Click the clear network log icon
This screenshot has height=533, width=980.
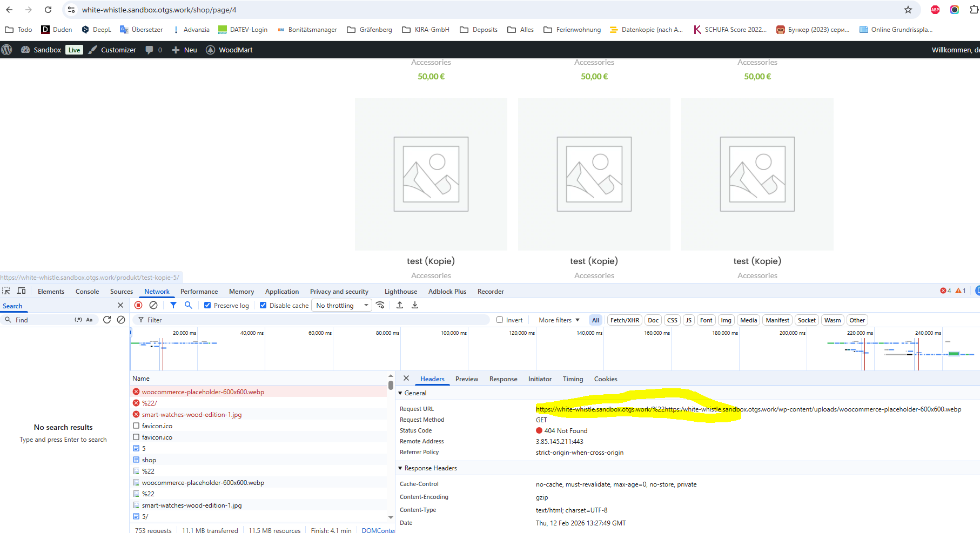tap(153, 305)
